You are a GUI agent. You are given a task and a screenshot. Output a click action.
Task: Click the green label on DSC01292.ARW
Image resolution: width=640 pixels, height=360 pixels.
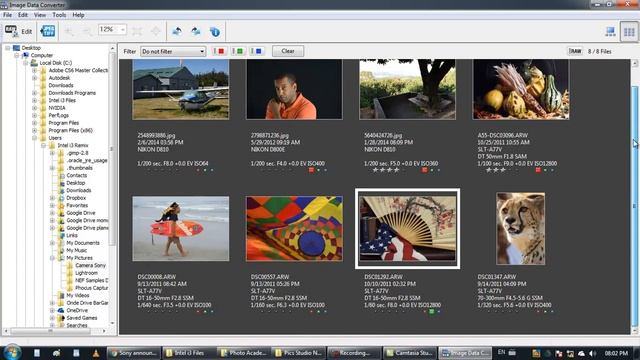click(x=432, y=312)
